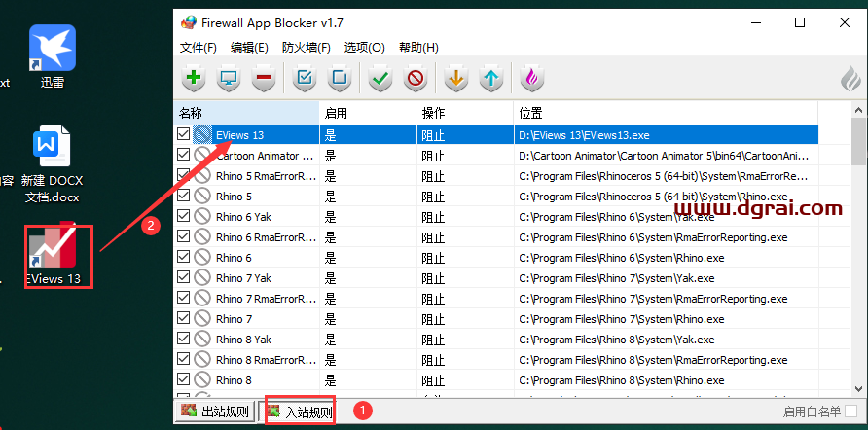The image size is (868, 430).
Task: Click the Uncheck All toolbar icon
Action: 339,79
